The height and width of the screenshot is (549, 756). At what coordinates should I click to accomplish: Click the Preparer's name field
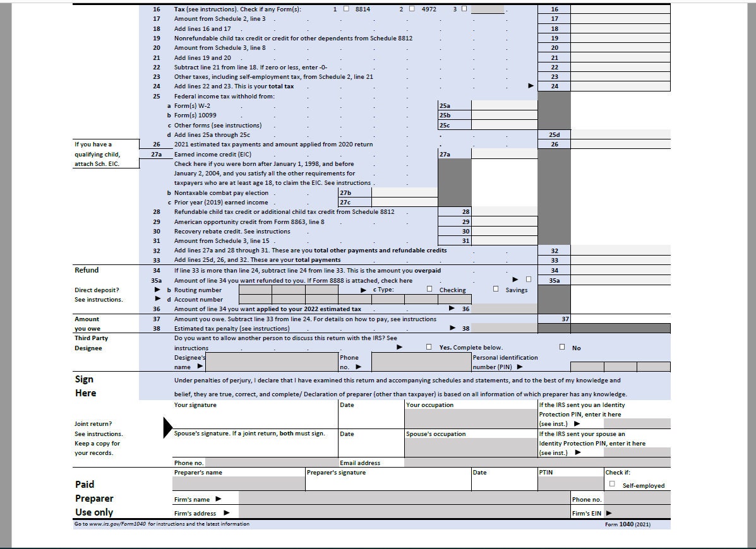(237, 483)
